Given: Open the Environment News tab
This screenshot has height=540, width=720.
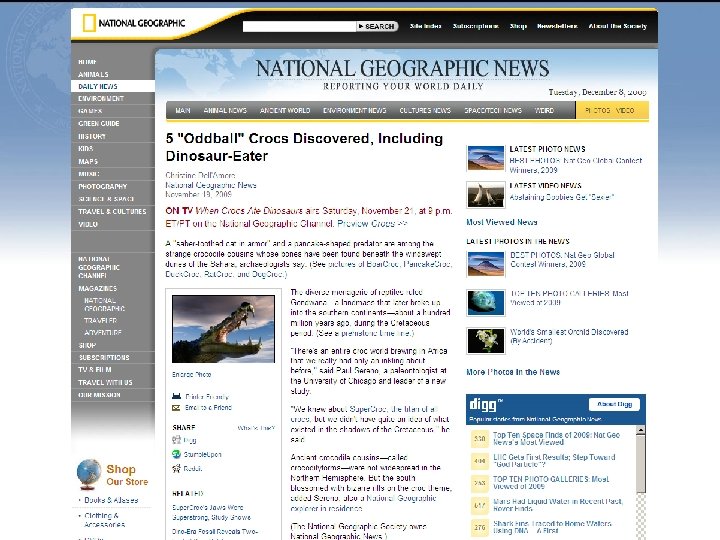Looking at the screenshot, I should point(354,111).
